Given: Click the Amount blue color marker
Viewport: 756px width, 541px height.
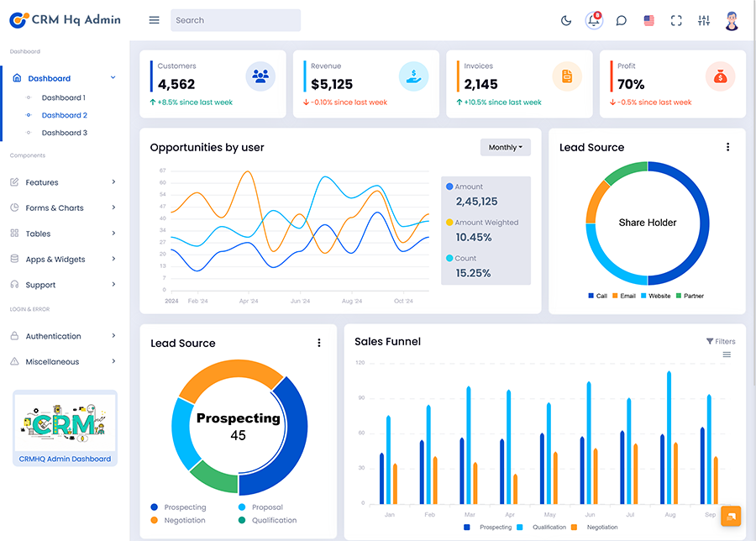Looking at the screenshot, I should pyautogui.click(x=449, y=186).
